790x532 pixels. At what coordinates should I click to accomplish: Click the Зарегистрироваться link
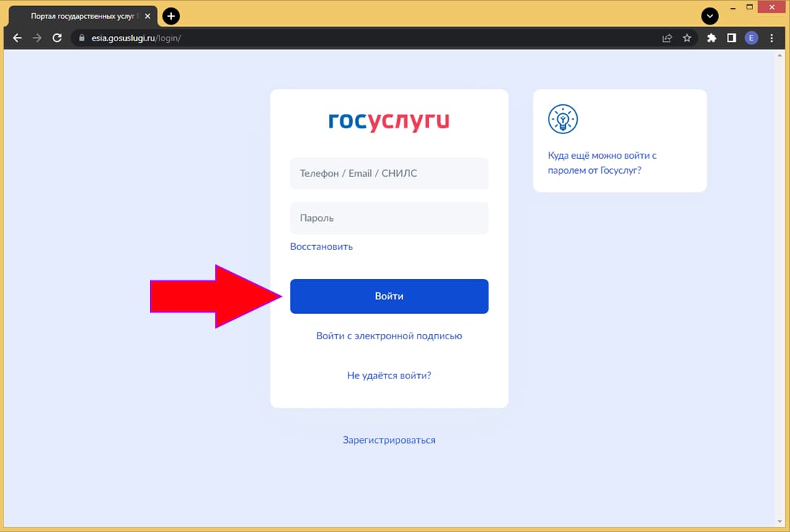pyautogui.click(x=389, y=440)
